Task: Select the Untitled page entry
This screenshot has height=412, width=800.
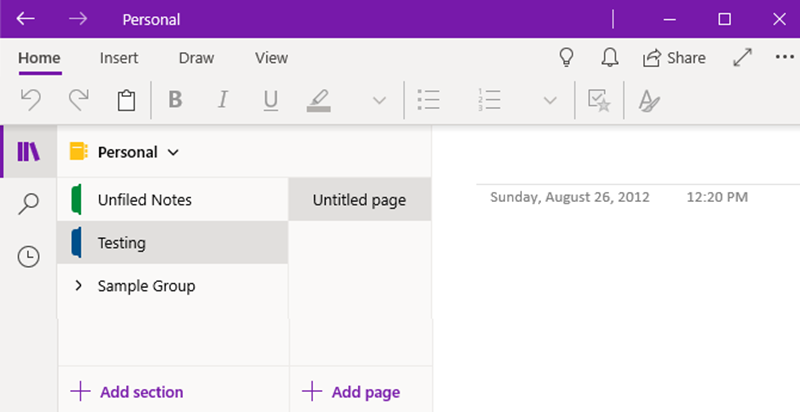Action: pos(360,200)
